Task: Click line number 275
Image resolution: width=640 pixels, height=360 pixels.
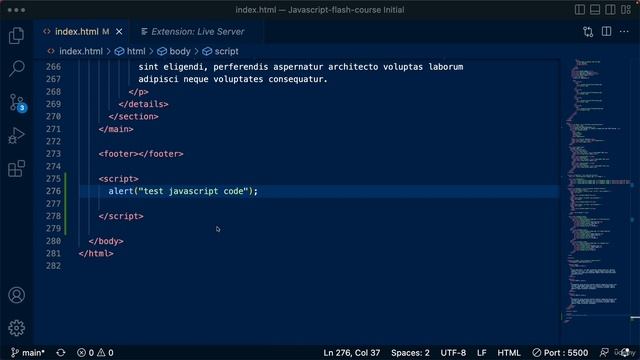Action: [53, 179]
